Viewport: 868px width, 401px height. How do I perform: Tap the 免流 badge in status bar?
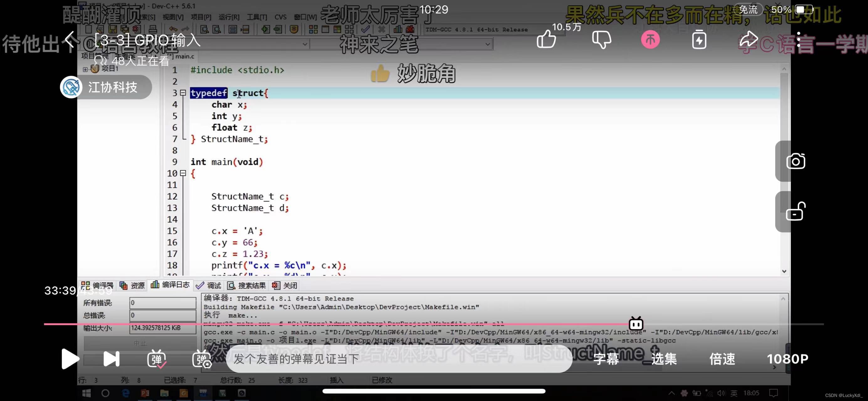pos(748,9)
